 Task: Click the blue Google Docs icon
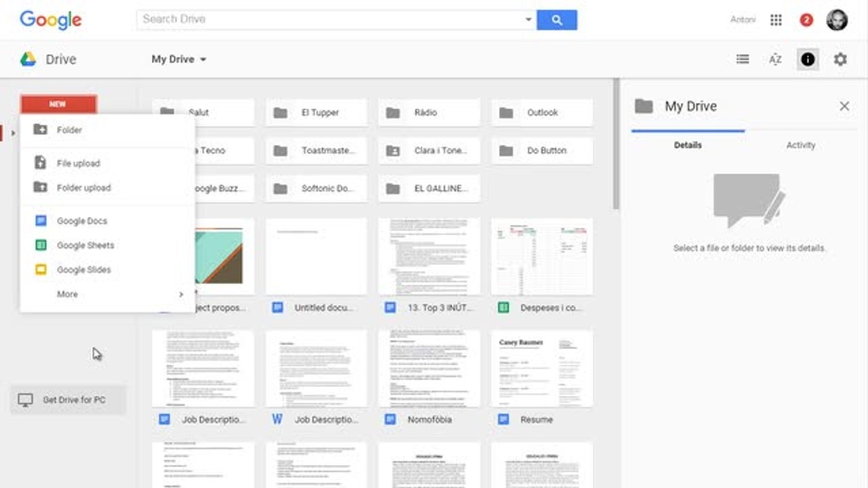pyautogui.click(x=41, y=220)
